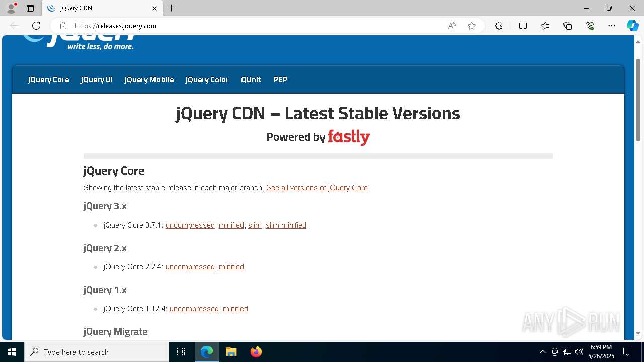The image size is (644, 362).
Task: Open the Windows Start menu
Action: [12, 352]
